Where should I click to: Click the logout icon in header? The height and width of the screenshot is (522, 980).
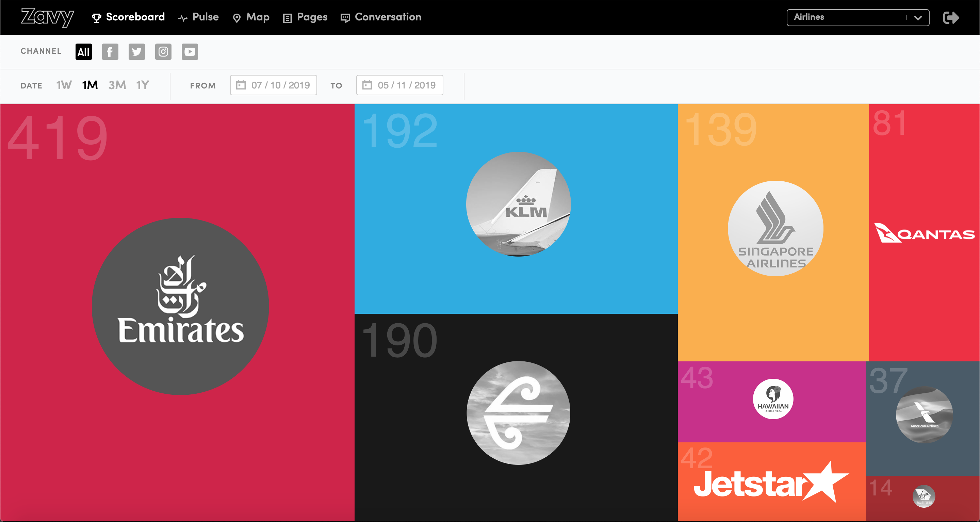point(951,17)
